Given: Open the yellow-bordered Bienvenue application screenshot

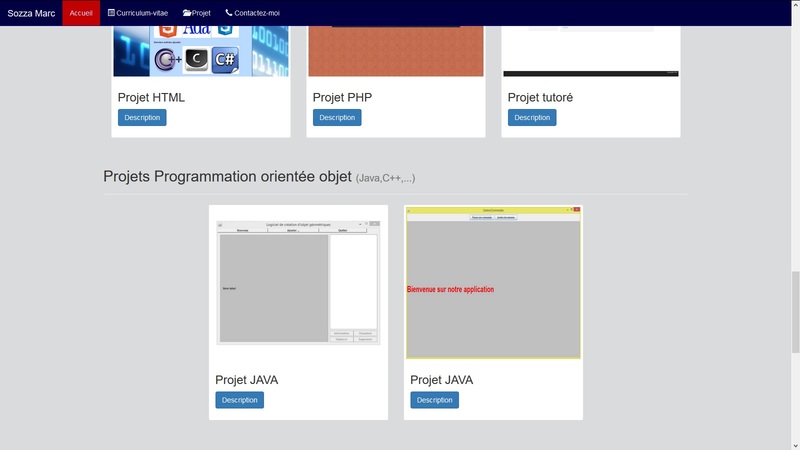Looking at the screenshot, I should (493, 283).
